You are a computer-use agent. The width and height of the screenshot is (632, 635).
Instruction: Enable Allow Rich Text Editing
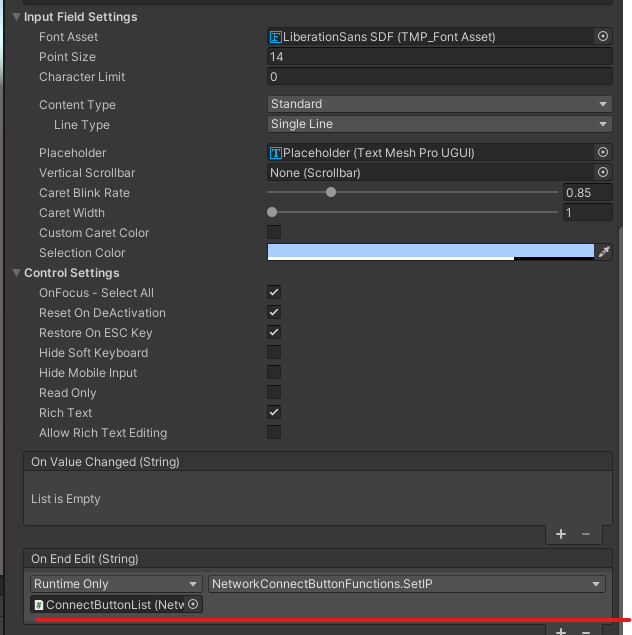[x=274, y=432]
